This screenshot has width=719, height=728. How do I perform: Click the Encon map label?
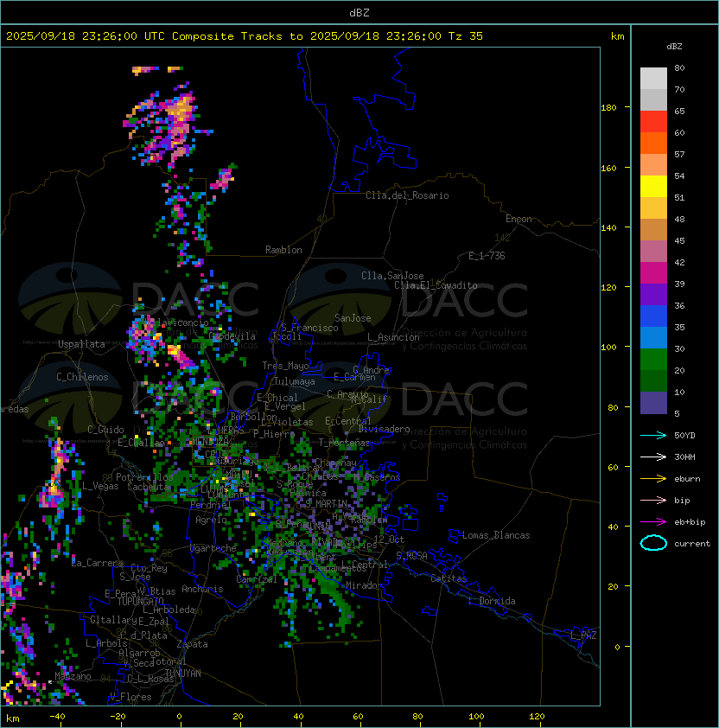519,219
